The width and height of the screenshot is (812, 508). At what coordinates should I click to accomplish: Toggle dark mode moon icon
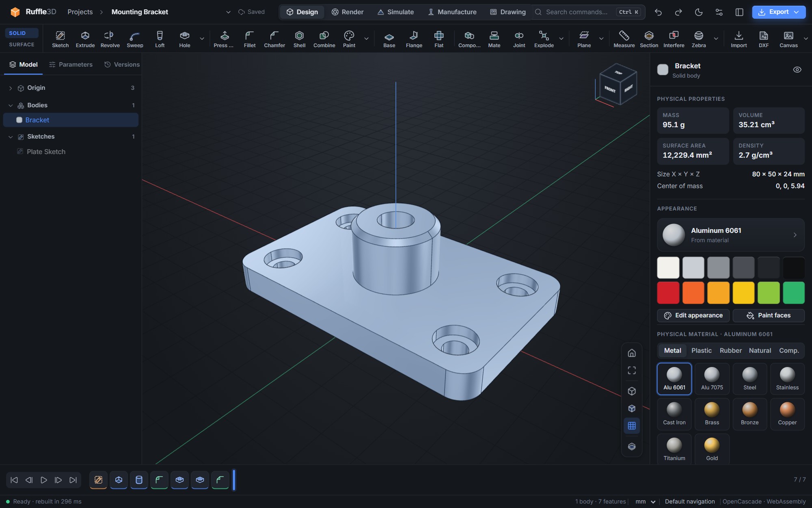(699, 12)
